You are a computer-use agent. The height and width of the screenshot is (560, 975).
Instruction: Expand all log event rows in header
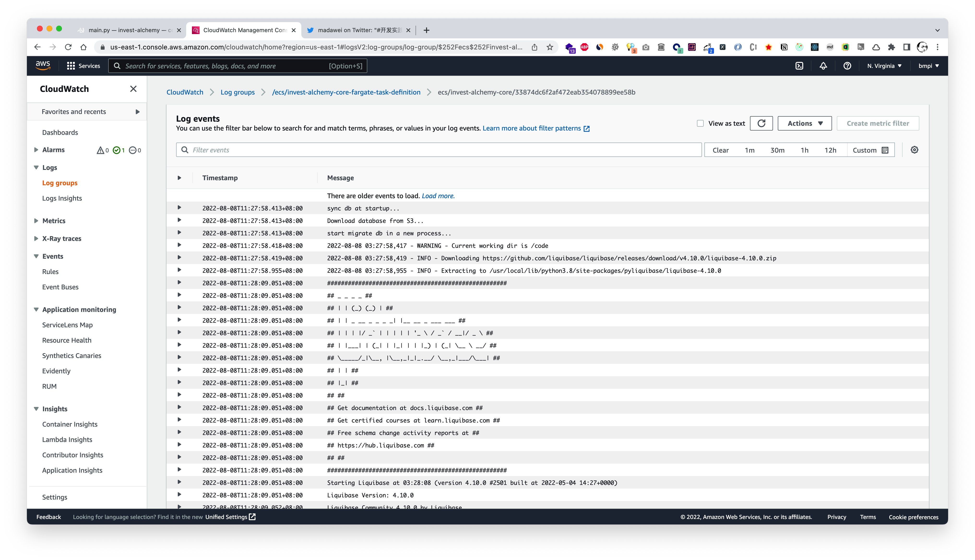coord(179,178)
